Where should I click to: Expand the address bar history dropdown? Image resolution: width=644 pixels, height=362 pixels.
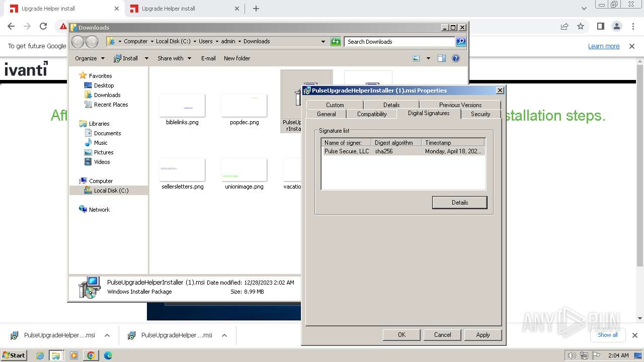click(323, 42)
